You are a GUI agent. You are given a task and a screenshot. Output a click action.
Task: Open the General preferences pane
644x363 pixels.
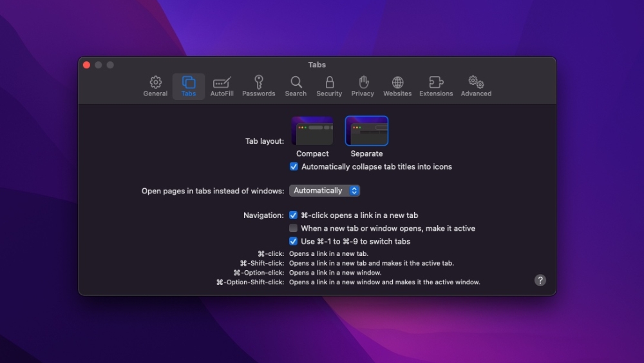(155, 86)
